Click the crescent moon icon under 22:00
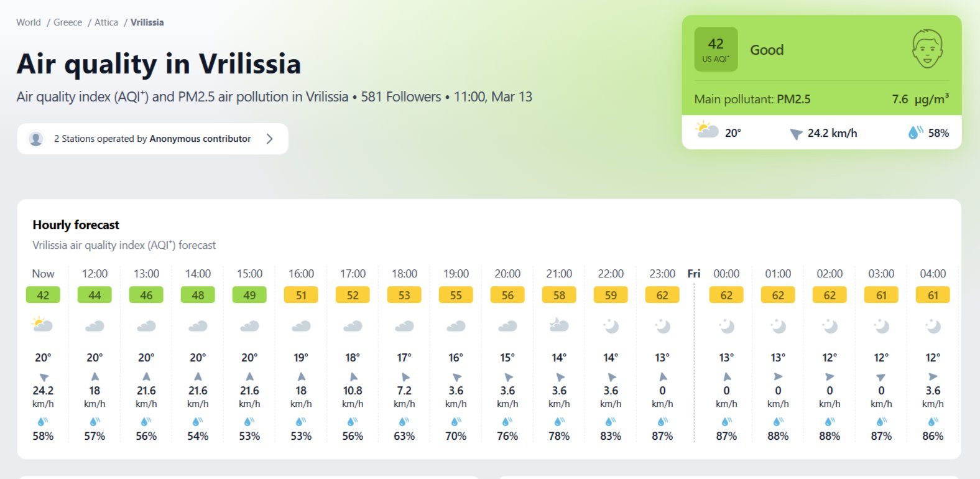 [x=611, y=325]
